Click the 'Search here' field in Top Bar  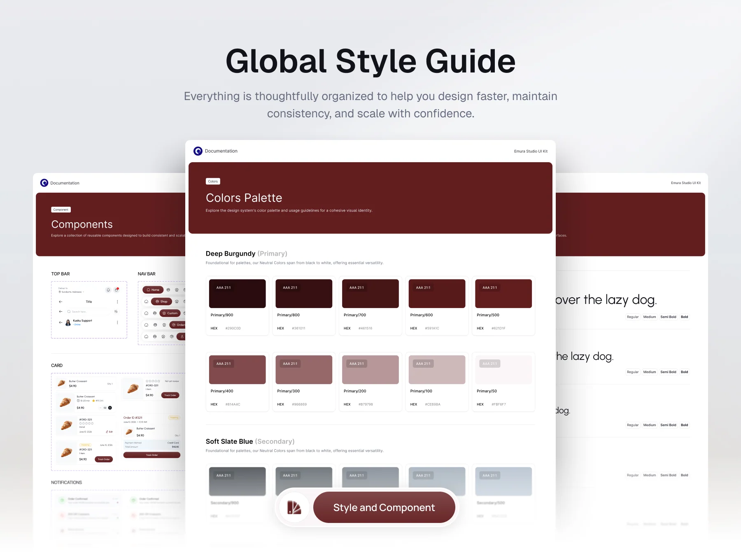point(88,312)
